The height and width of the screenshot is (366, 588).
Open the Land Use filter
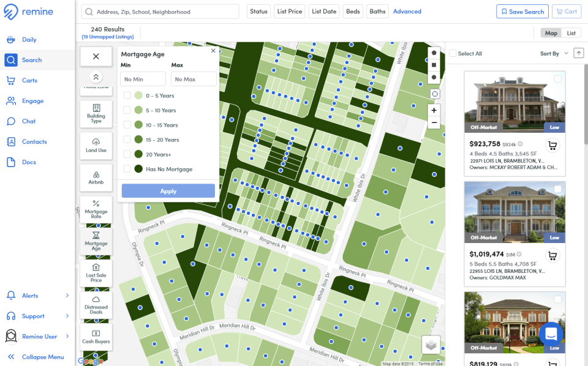tap(96, 146)
